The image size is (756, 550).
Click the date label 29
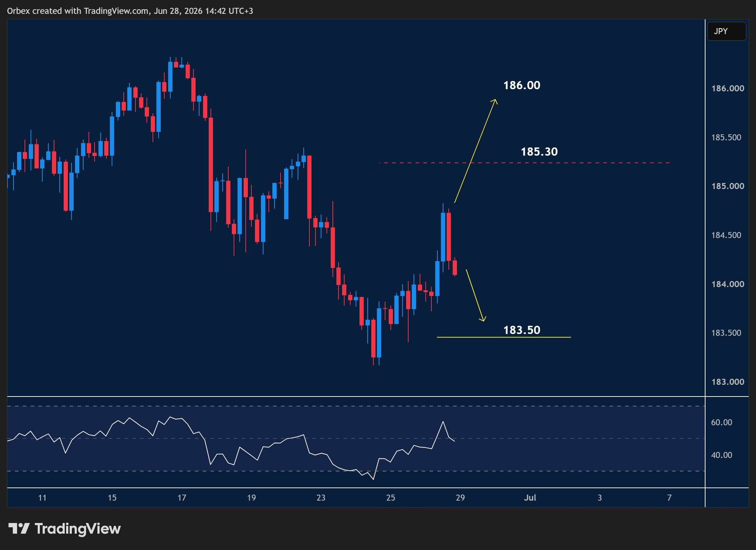point(460,498)
